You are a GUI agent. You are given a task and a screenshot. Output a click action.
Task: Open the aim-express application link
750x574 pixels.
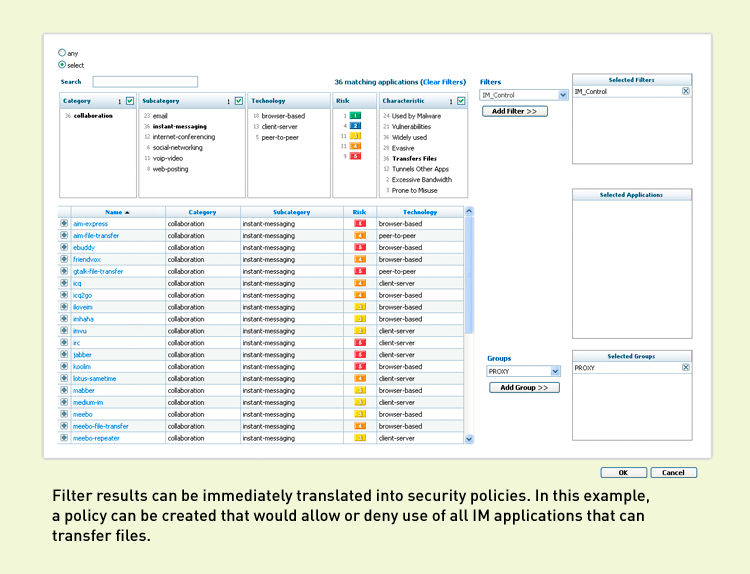pyautogui.click(x=90, y=224)
